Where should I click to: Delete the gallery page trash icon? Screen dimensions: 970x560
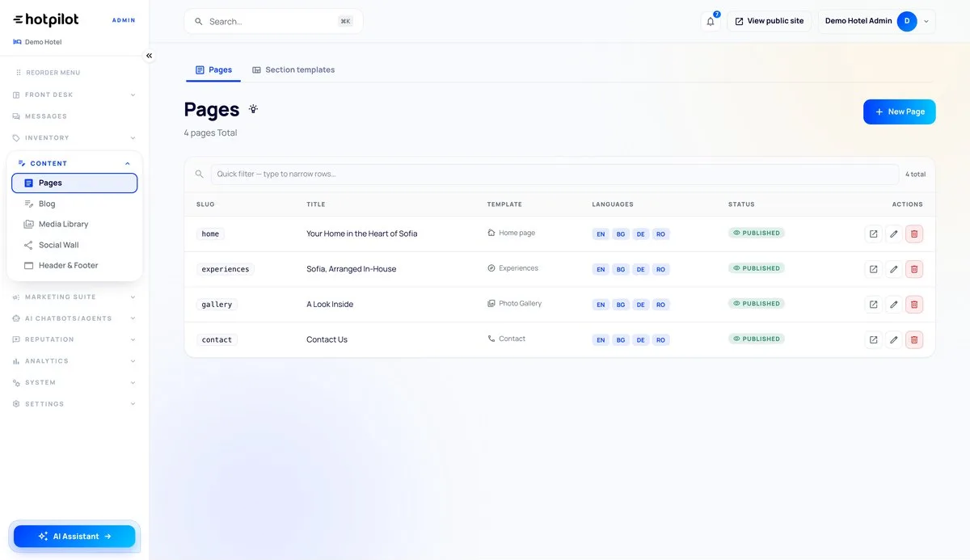coord(914,305)
